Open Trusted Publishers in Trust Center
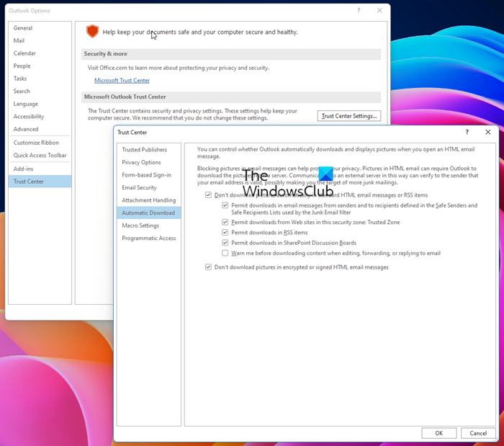Image resolution: width=504 pixels, height=446 pixels. point(149,150)
